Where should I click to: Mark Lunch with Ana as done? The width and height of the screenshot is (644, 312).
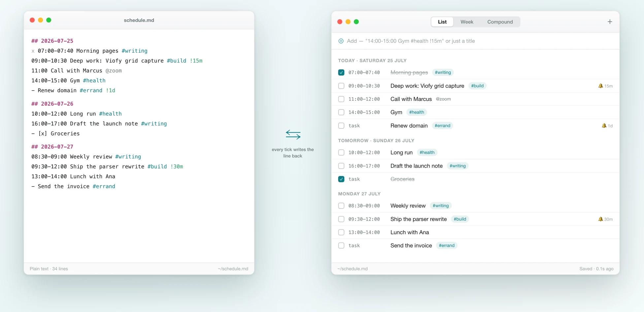(341, 232)
